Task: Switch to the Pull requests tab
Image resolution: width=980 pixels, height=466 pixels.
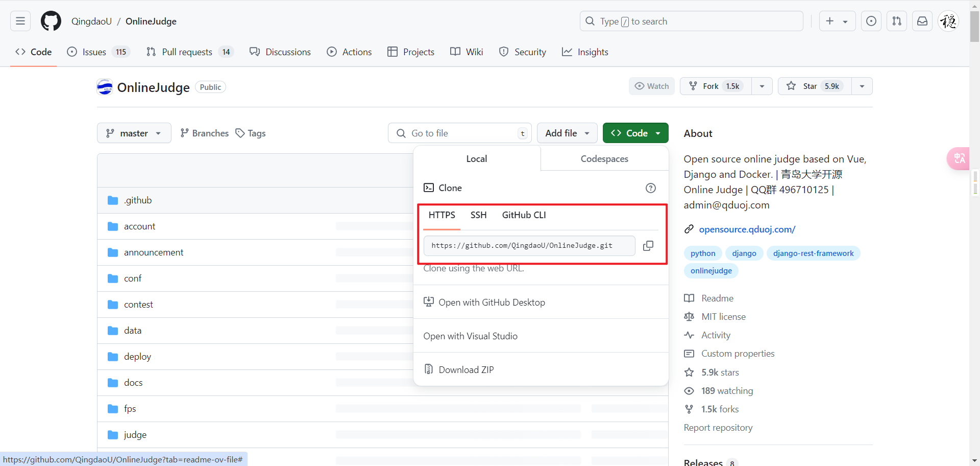Action: click(x=190, y=52)
